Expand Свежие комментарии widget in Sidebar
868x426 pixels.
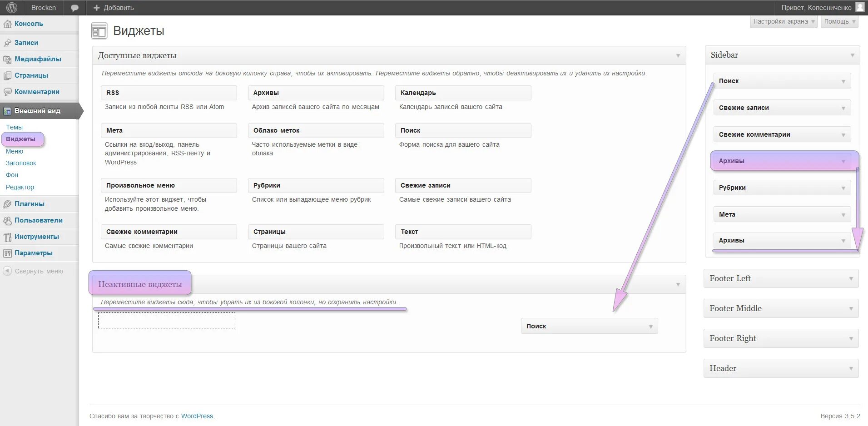[x=843, y=135]
